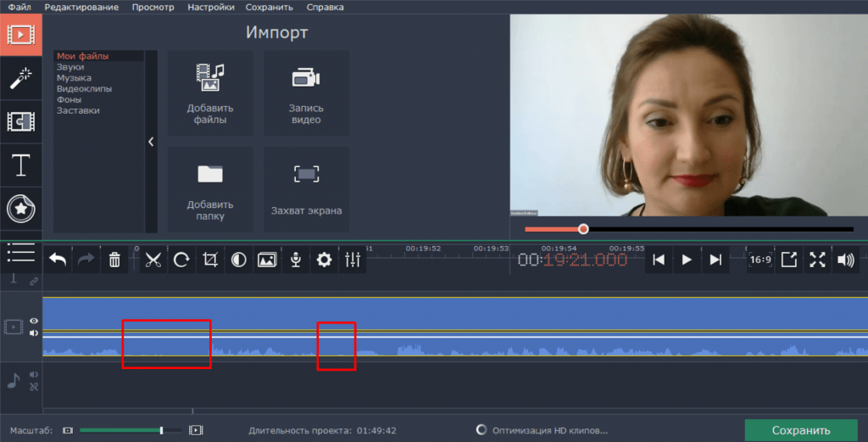
Task: Enter fullscreen preview mode
Action: [x=818, y=260]
